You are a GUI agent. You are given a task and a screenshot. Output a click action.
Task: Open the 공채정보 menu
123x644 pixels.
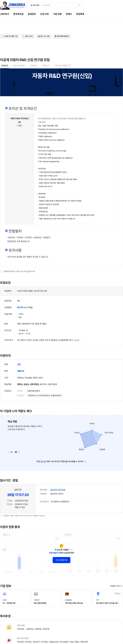(x=32, y=14)
